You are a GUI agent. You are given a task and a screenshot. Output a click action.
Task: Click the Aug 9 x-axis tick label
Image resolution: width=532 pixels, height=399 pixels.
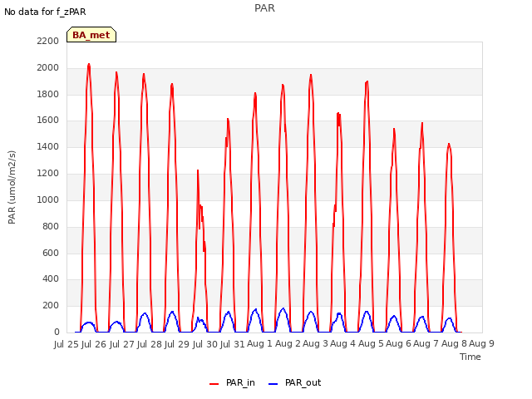click(x=481, y=343)
